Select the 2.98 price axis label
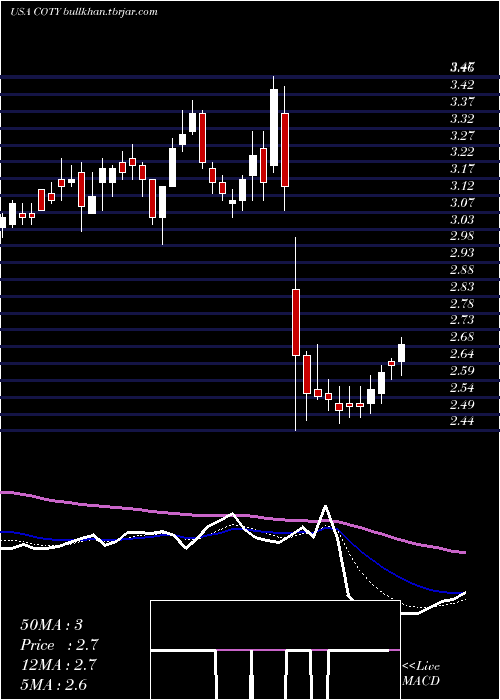This screenshot has height=700, width=500. click(462, 236)
